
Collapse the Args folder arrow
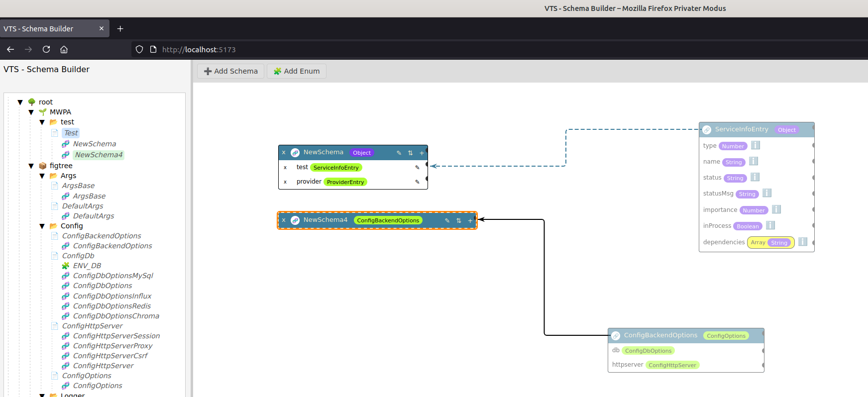[42, 176]
